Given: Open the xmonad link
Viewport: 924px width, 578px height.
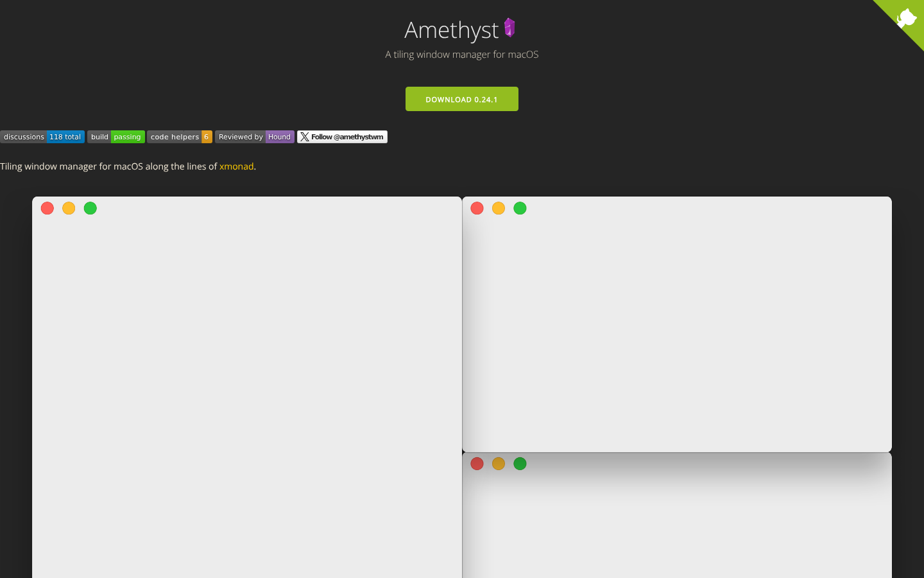Looking at the screenshot, I should coord(237,166).
